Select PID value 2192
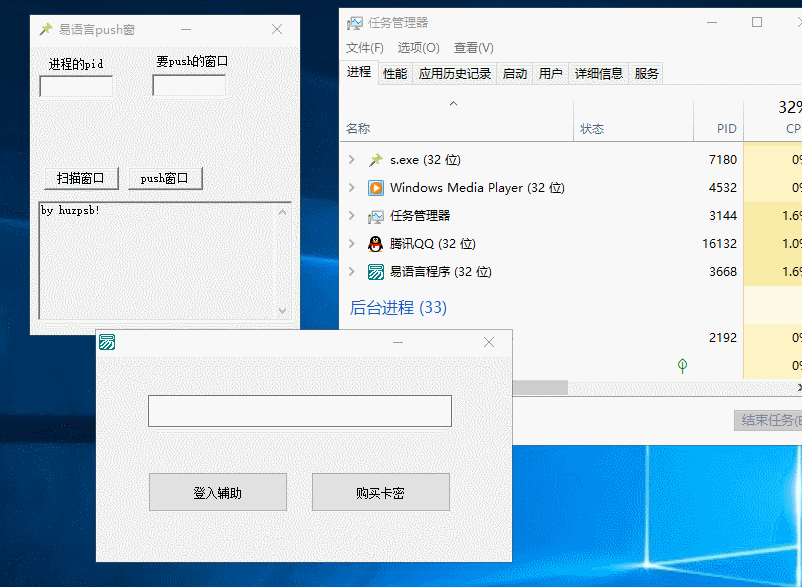 [x=723, y=338]
